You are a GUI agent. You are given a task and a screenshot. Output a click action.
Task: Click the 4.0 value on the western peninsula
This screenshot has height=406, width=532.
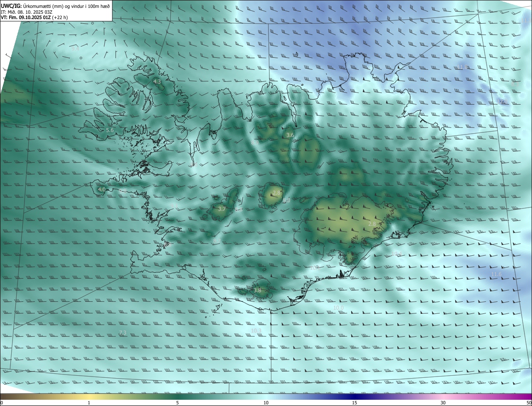click(101, 189)
